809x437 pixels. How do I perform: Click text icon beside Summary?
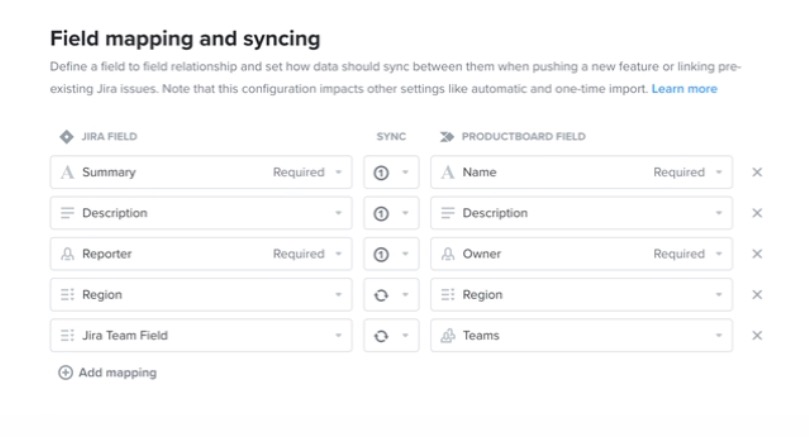[x=68, y=172]
